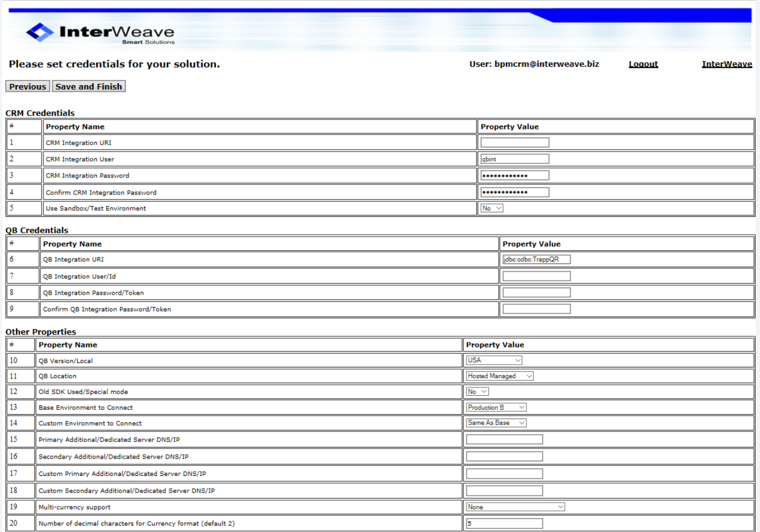Open the Multi-currency support dropdown
This screenshot has width=760, height=532.
(516, 507)
